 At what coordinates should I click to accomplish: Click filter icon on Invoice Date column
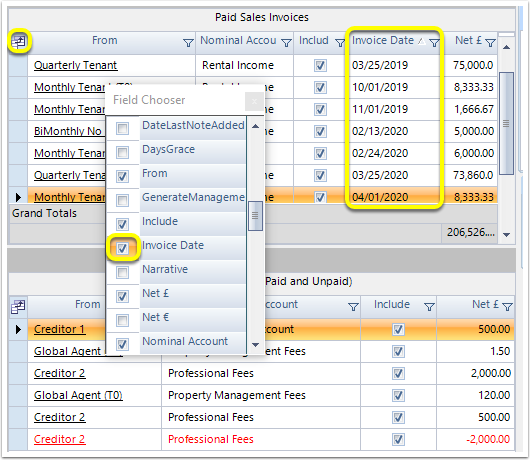click(x=434, y=43)
